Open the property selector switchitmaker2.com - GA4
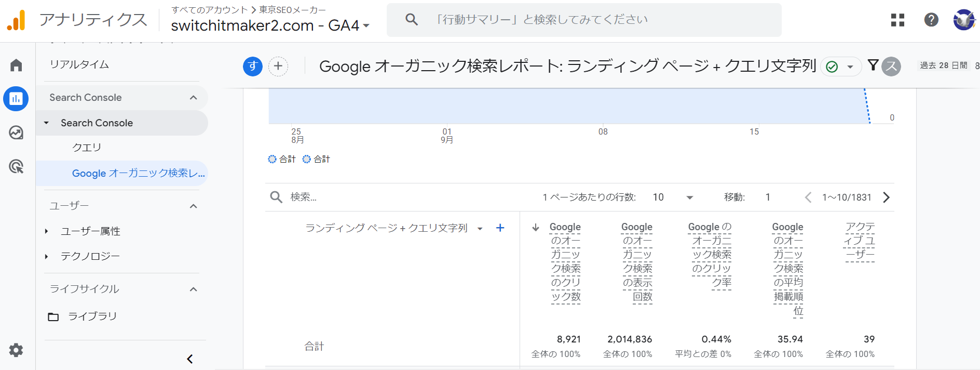 coord(270,25)
